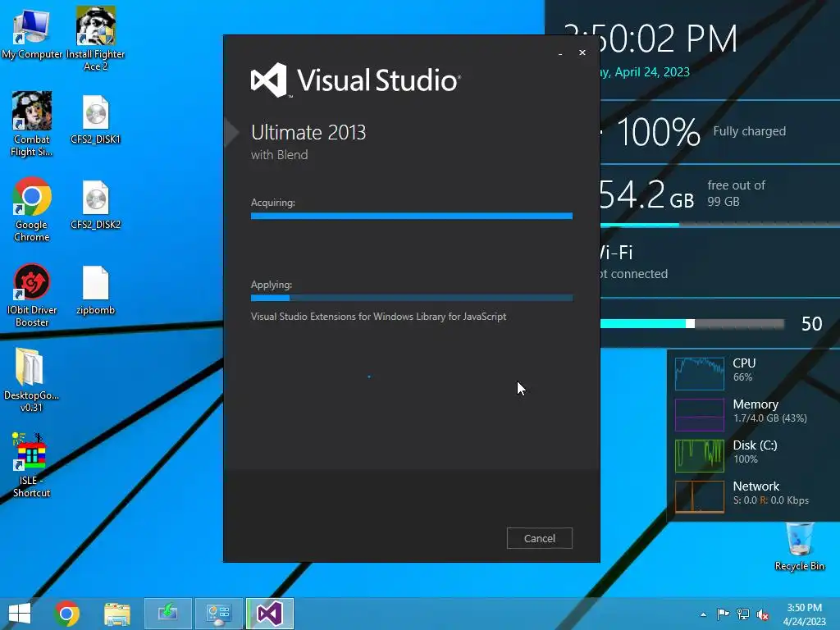Image resolution: width=840 pixels, height=630 pixels.
Task: Select DesktopGoose v0.31 folder
Action: coord(32,381)
